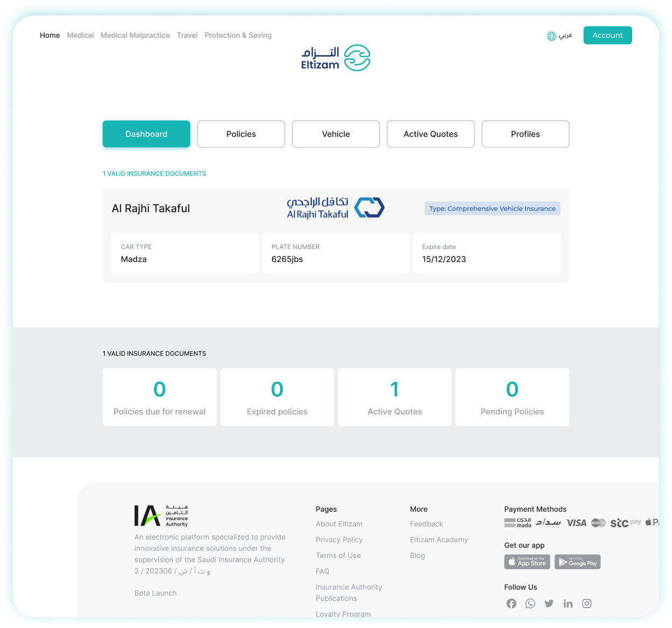The image size is (672, 628).
Task: Open the Privacy Policy footer link
Action: tap(339, 540)
